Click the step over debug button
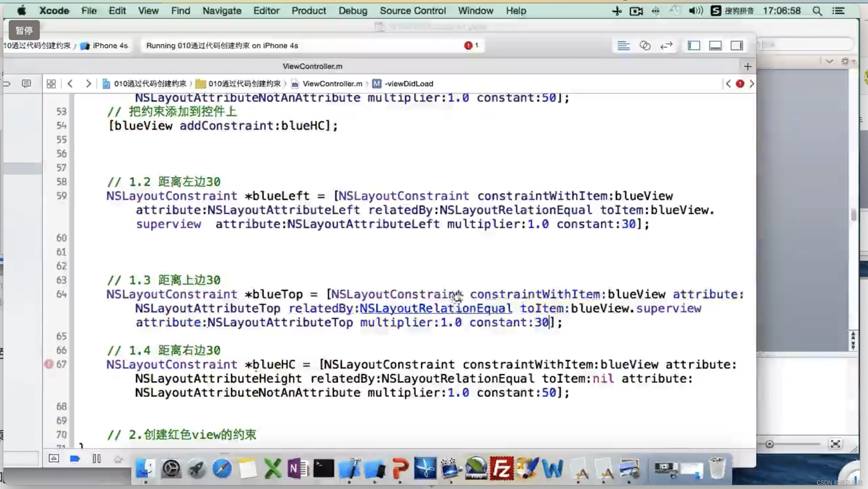The image size is (868, 489). pos(119,458)
